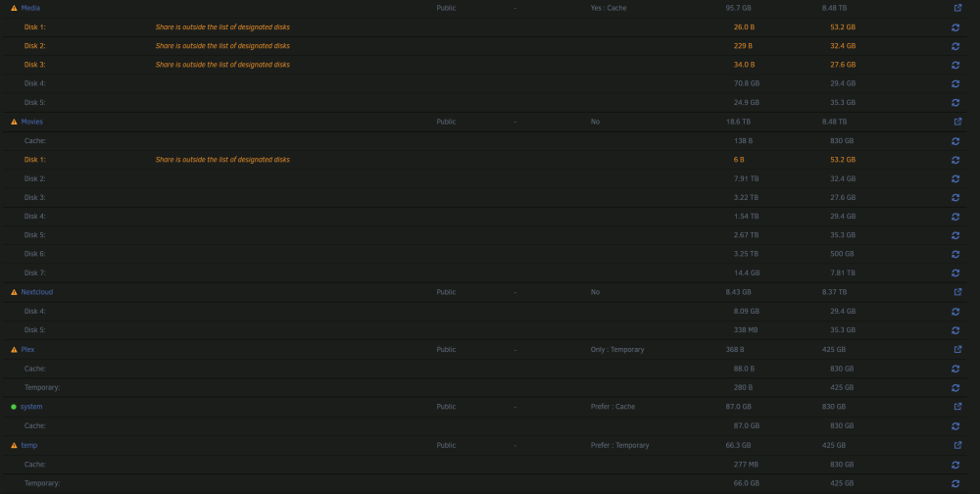Click the 66.3 GB size of temp
The width and height of the screenshot is (980, 494).
[738, 445]
